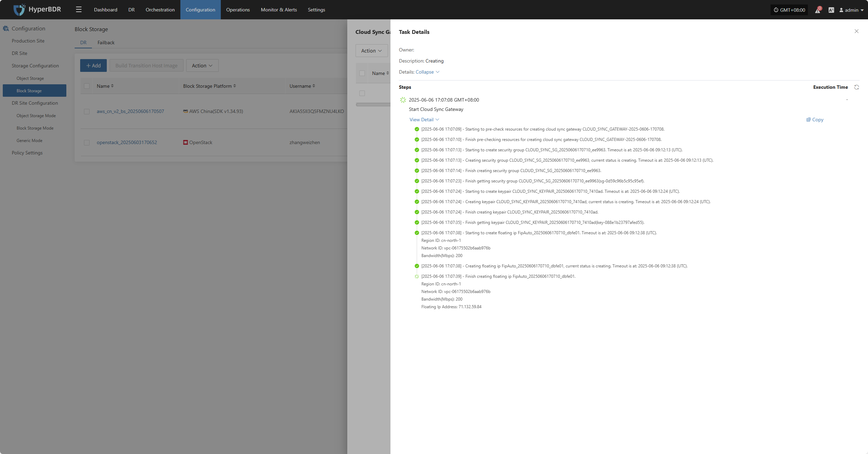The height and width of the screenshot is (454, 868).
Task: Open the Settings menu
Action: click(317, 10)
